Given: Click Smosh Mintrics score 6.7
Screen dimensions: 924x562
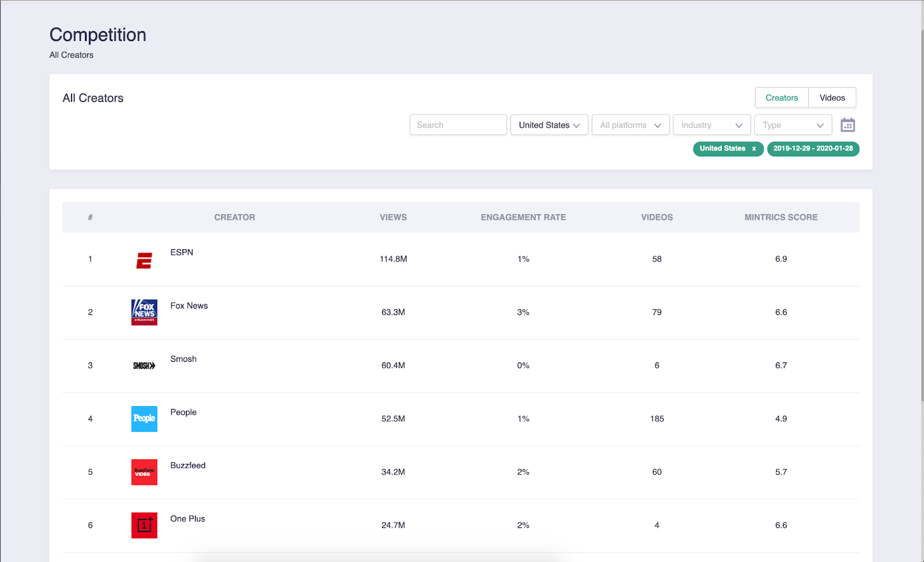Looking at the screenshot, I should [x=781, y=366].
